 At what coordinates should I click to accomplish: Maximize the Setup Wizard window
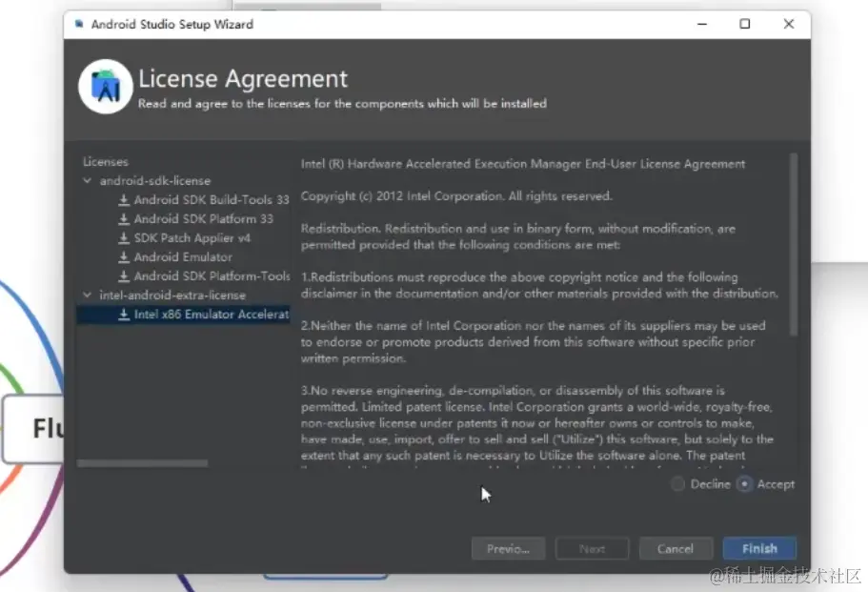[x=745, y=24]
